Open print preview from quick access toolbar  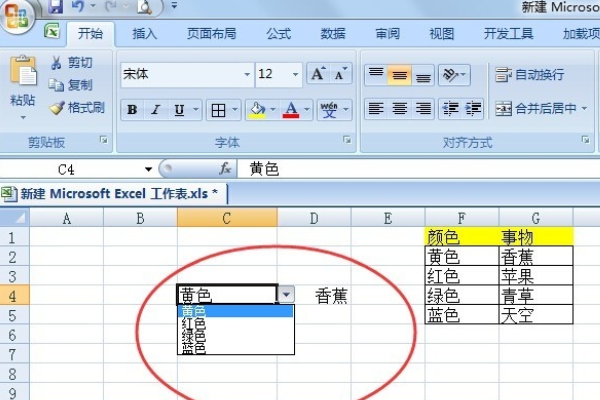point(145,6)
